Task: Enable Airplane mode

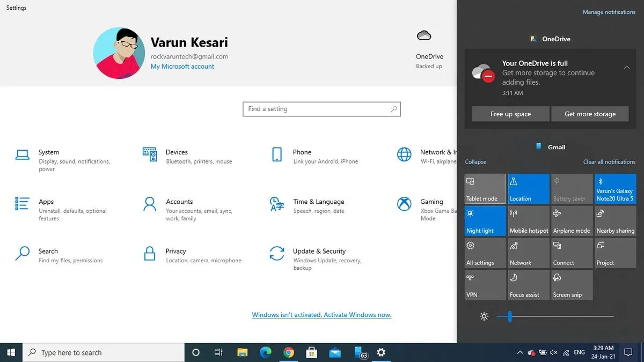Action: click(x=572, y=220)
